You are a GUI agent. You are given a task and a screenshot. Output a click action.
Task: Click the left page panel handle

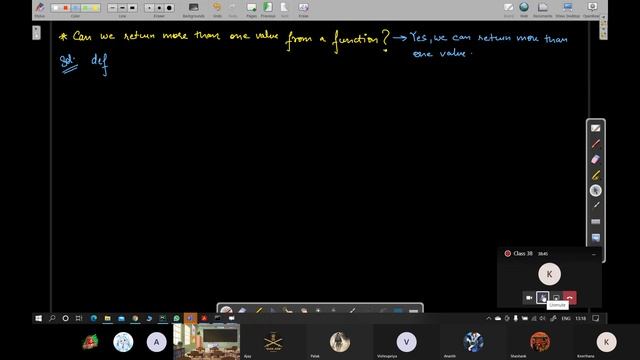(36, 33)
